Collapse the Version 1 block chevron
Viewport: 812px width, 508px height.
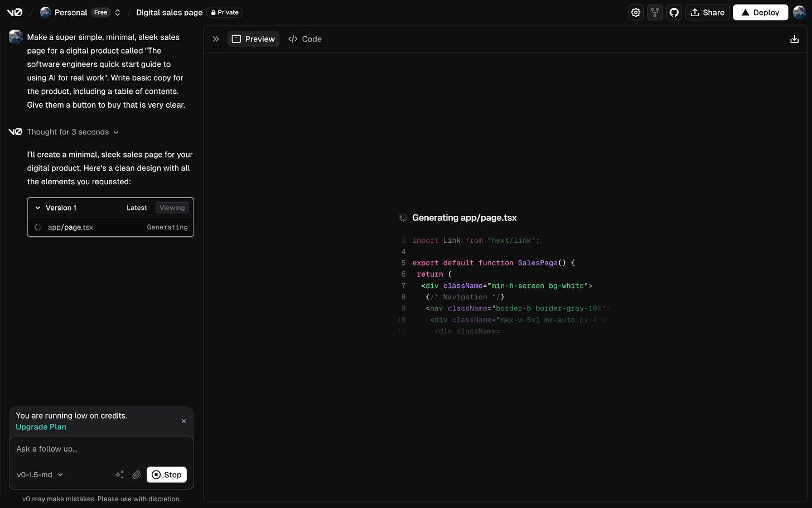pyautogui.click(x=38, y=208)
